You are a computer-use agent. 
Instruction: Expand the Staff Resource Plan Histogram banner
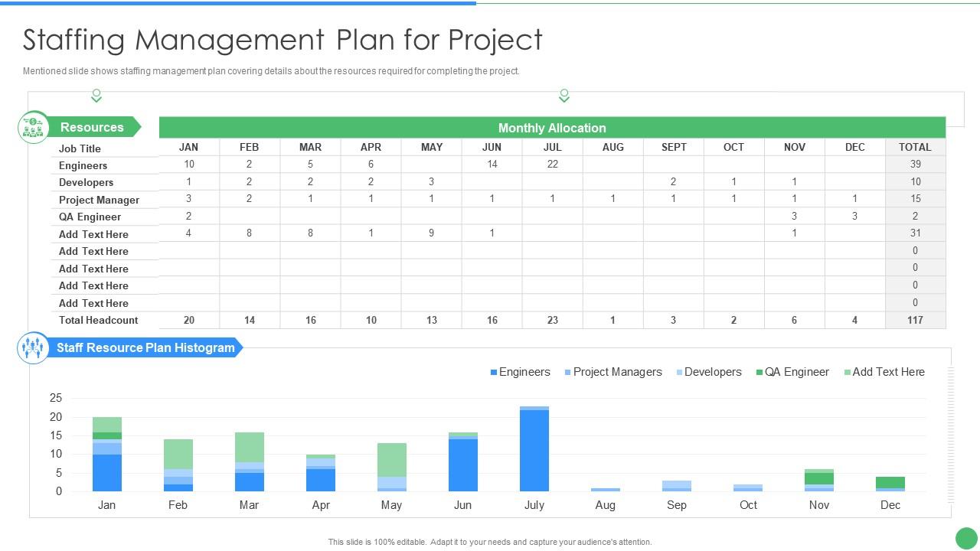click(144, 347)
